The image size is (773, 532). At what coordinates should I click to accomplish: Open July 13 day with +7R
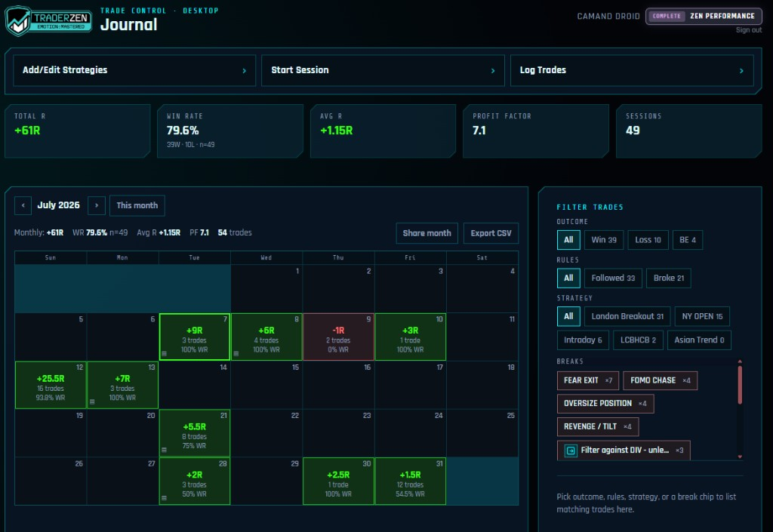coord(123,385)
